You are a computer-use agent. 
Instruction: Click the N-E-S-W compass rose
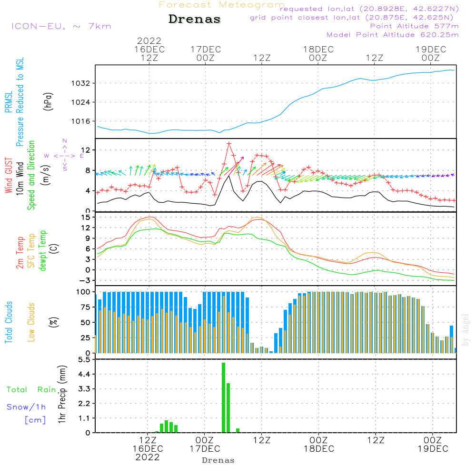click(x=64, y=156)
